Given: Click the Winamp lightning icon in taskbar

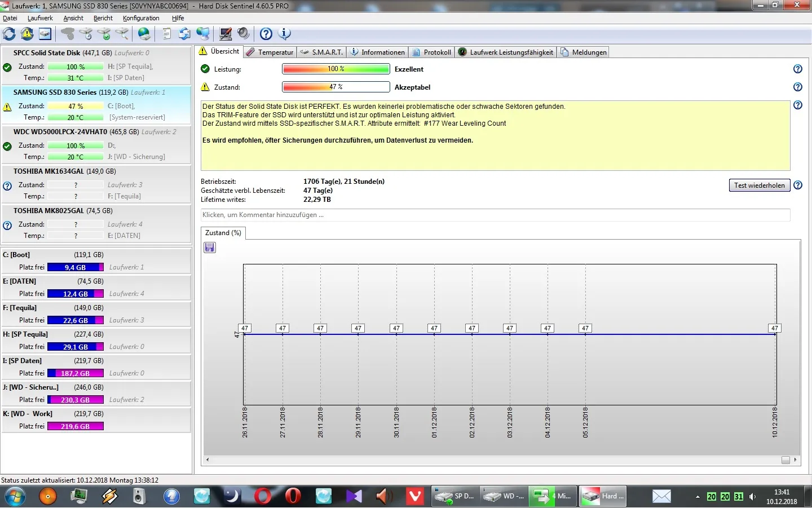Looking at the screenshot, I should coord(109,496).
